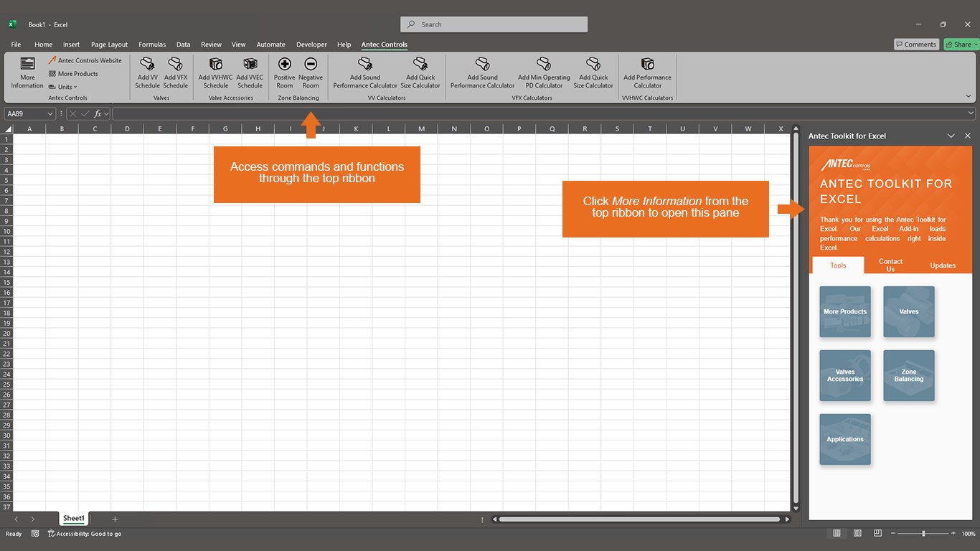Expand the Units dropdown in the ribbon
Image resolution: width=980 pixels, height=551 pixels.
coord(63,87)
